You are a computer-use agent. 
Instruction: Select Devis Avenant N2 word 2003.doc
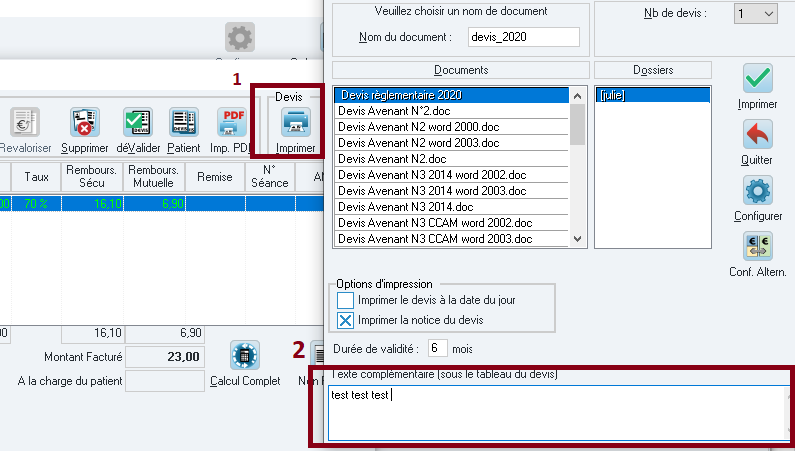451,143
